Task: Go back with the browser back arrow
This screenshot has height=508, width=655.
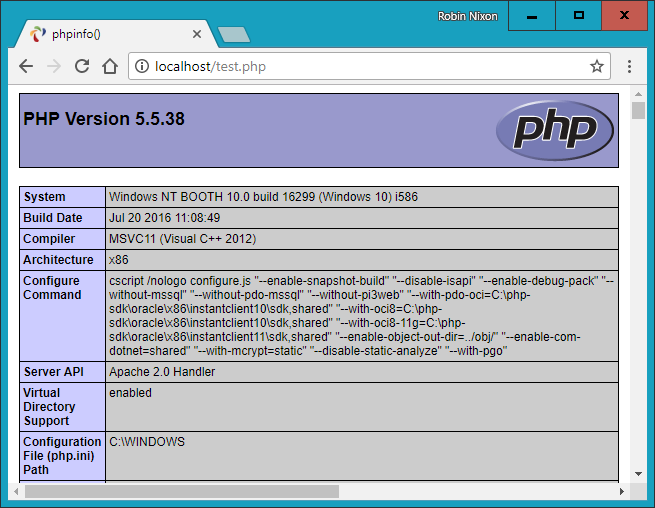Action: point(26,66)
